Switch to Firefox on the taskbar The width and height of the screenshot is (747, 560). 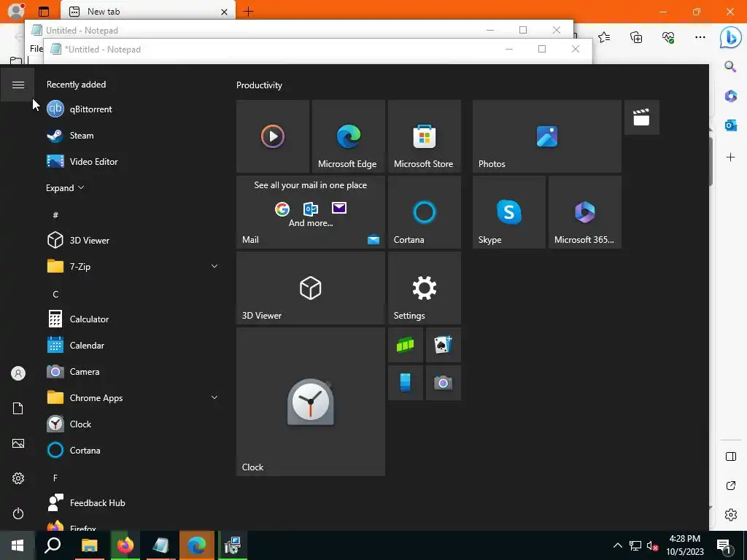coord(125,545)
